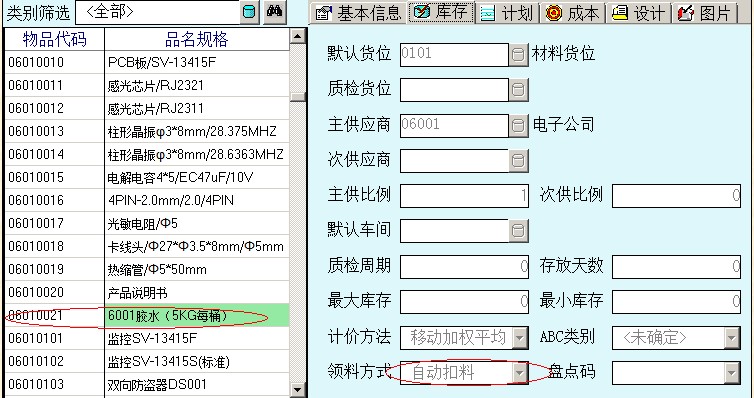Click scroll up arrow of item list
This screenshot has height=398, width=754.
[x=298, y=36]
